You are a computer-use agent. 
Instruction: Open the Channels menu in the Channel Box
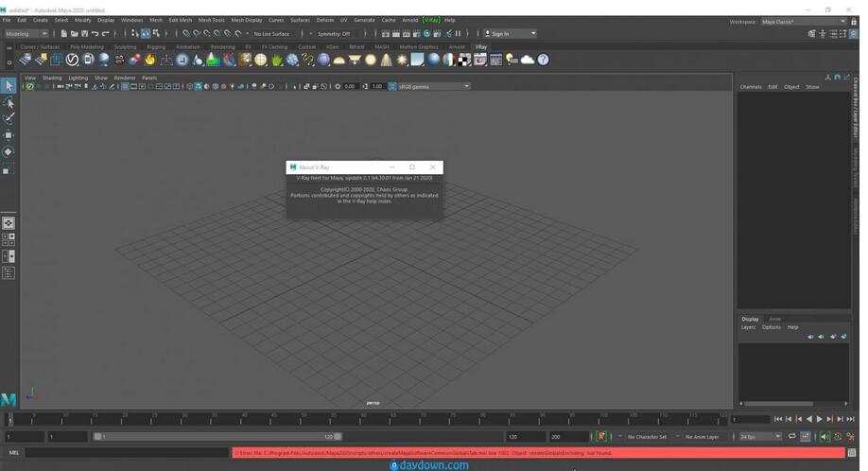point(751,87)
